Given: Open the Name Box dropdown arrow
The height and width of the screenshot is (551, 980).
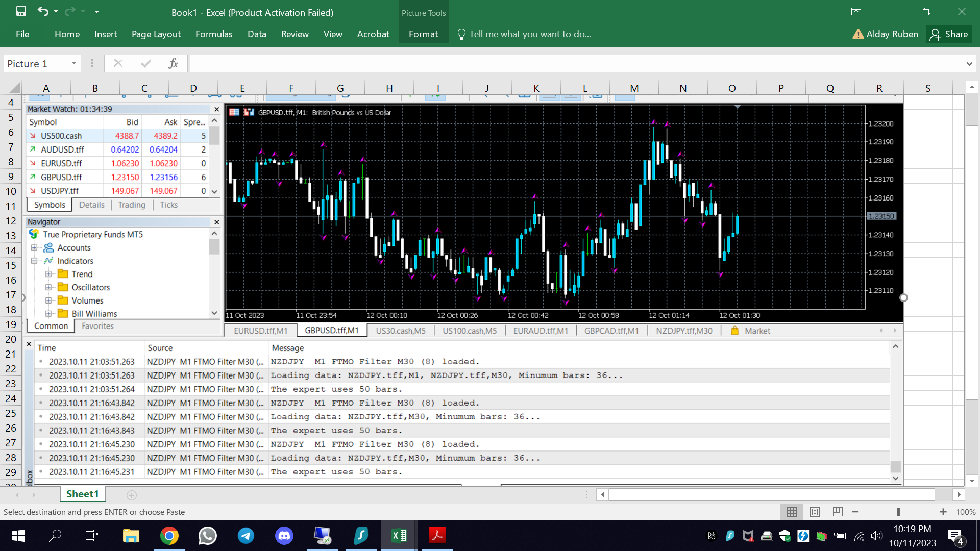Looking at the screenshot, I should (73, 63).
